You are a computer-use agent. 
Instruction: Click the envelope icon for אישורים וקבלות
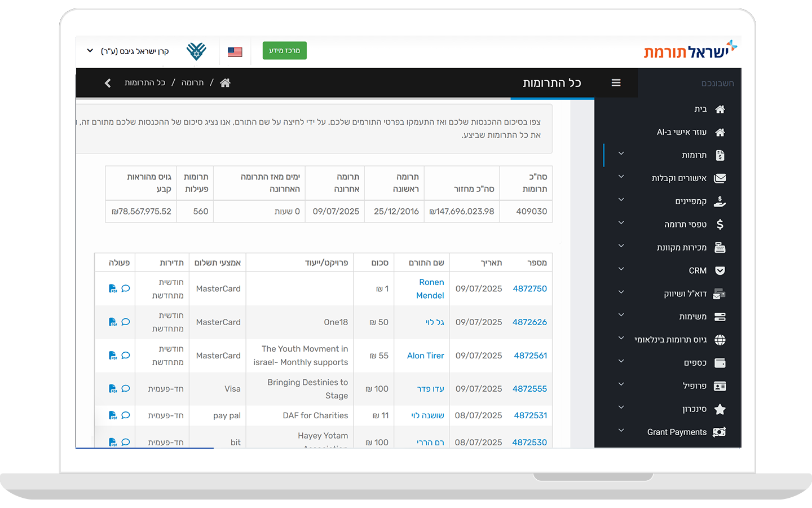click(x=720, y=178)
